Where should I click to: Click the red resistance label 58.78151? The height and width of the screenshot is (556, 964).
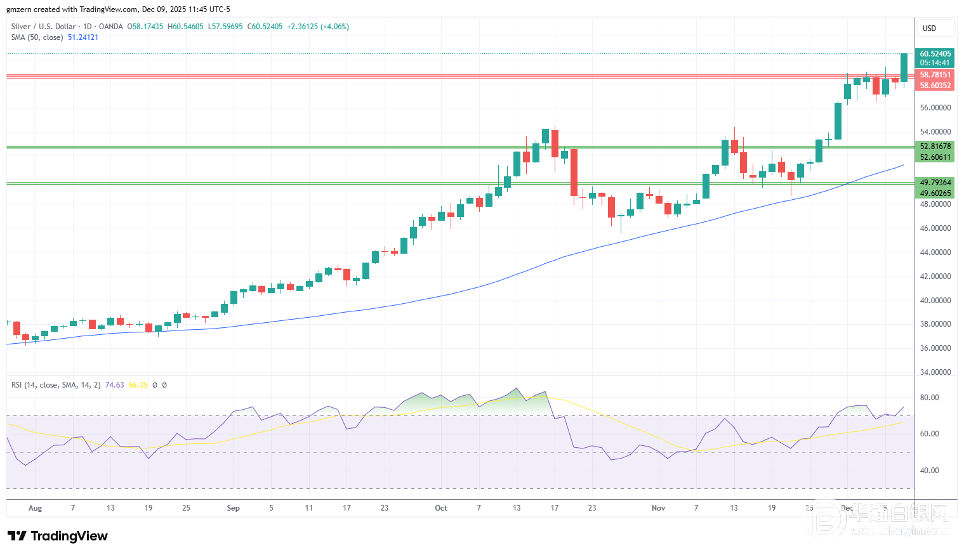935,75
